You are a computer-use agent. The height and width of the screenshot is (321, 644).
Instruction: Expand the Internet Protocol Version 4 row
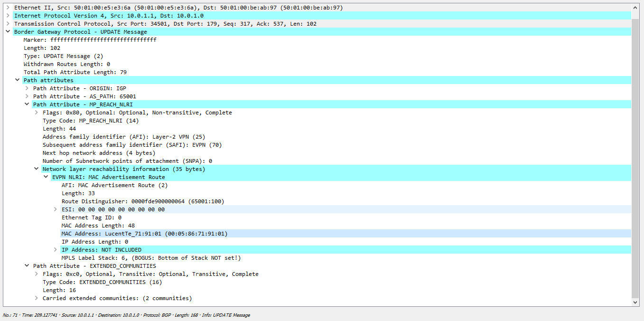(x=8, y=16)
